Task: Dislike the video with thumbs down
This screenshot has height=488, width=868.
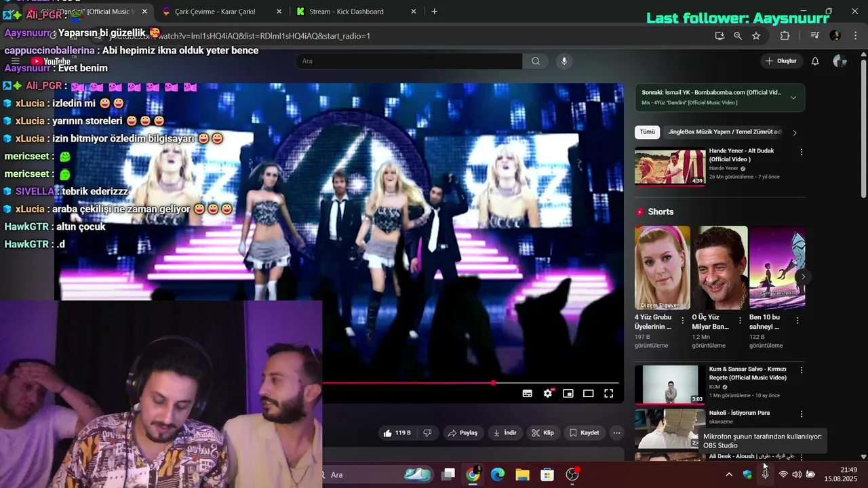Action: [x=427, y=433]
